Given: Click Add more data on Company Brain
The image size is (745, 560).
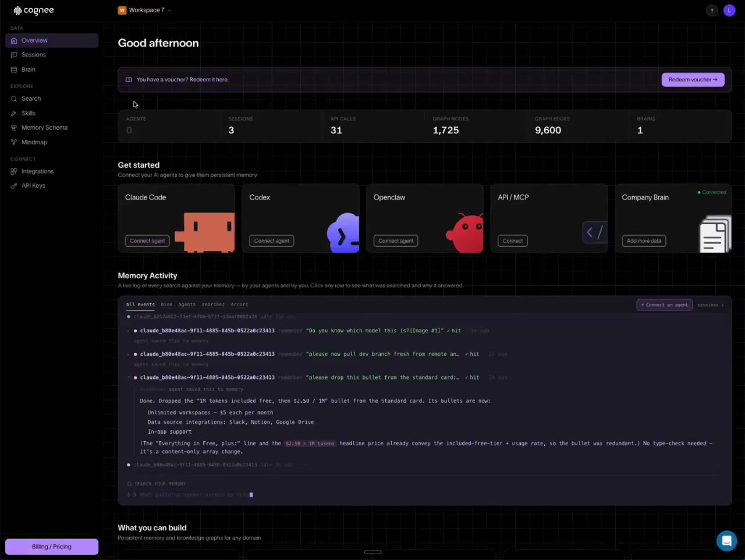Looking at the screenshot, I should pos(644,241).
